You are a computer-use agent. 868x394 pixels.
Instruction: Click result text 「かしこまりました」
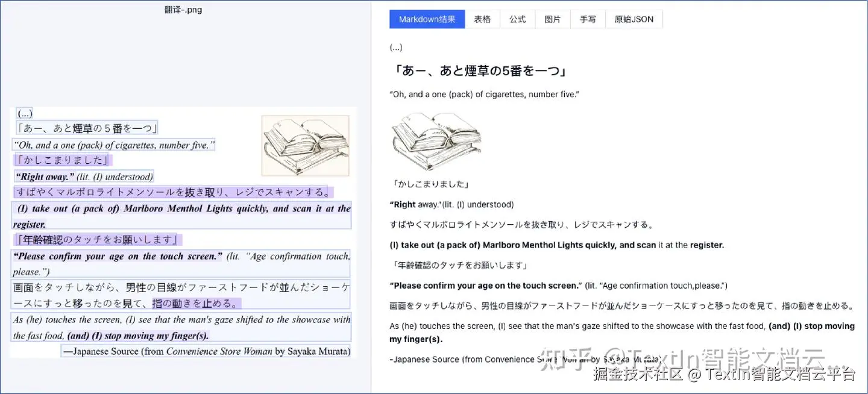point(430,184)
